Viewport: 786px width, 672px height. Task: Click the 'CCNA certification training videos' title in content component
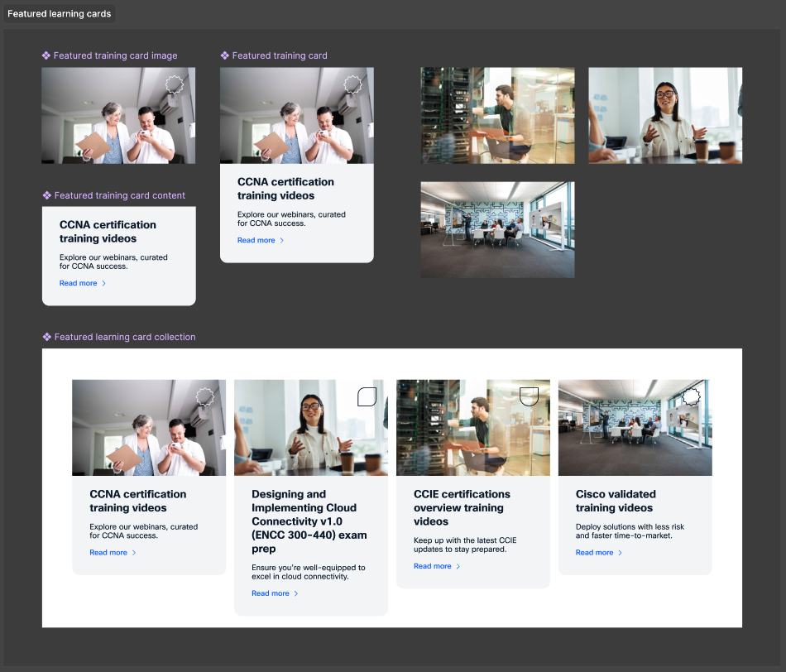coord(108,232)
